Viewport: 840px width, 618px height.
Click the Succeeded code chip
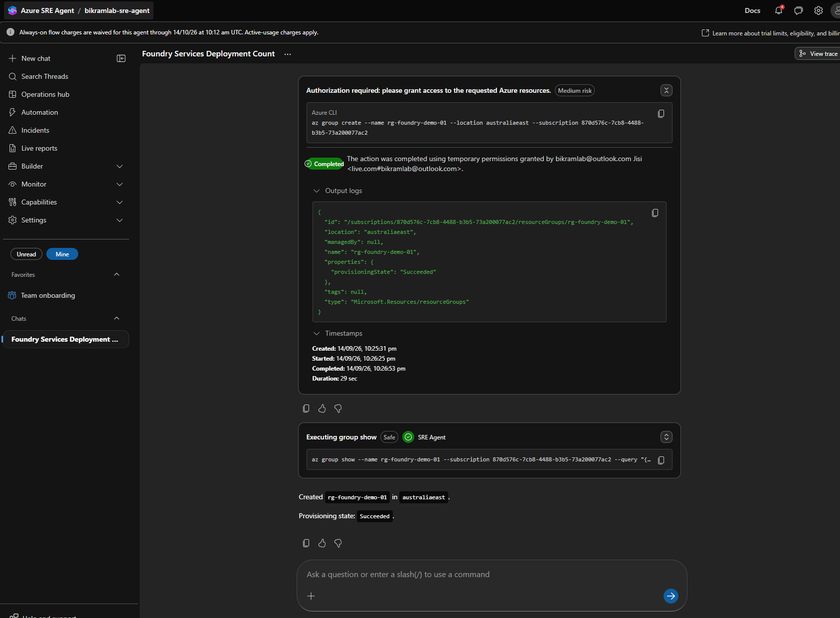coord(375,516)
